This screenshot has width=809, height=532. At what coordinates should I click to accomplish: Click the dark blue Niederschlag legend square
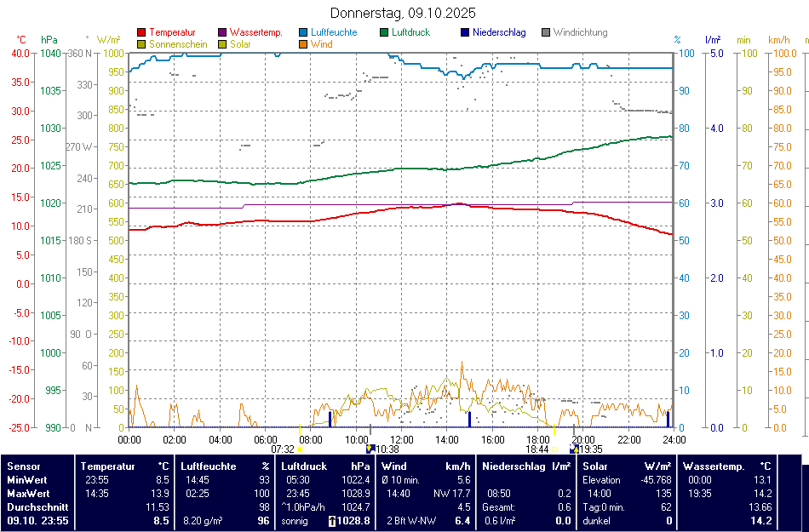(x=465, y=33)
